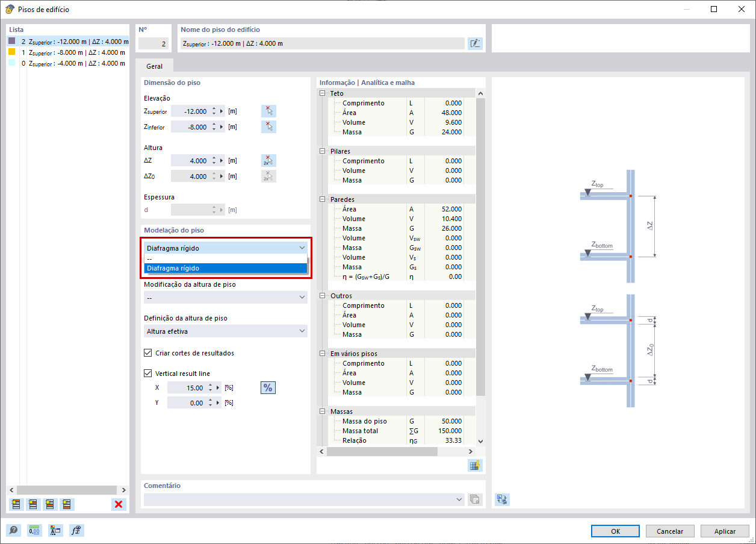Click the percent button for result line

[x=268, y=387]
